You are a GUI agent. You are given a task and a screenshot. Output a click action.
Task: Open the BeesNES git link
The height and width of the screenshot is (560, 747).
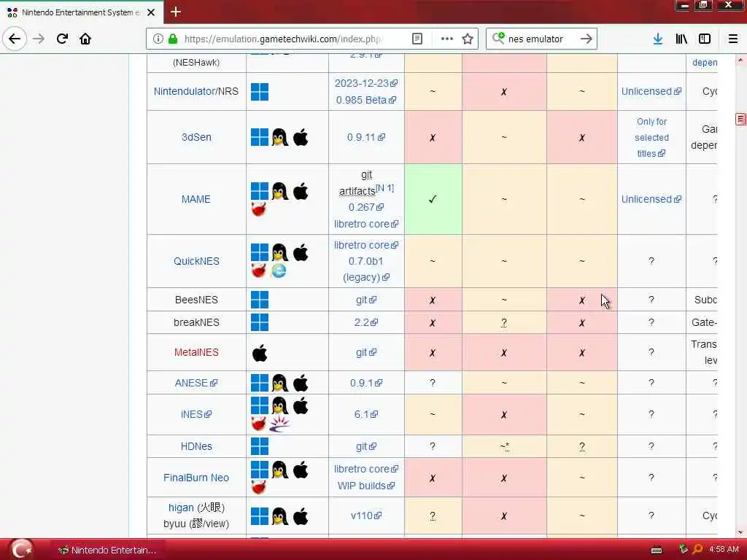click(366, 300)
